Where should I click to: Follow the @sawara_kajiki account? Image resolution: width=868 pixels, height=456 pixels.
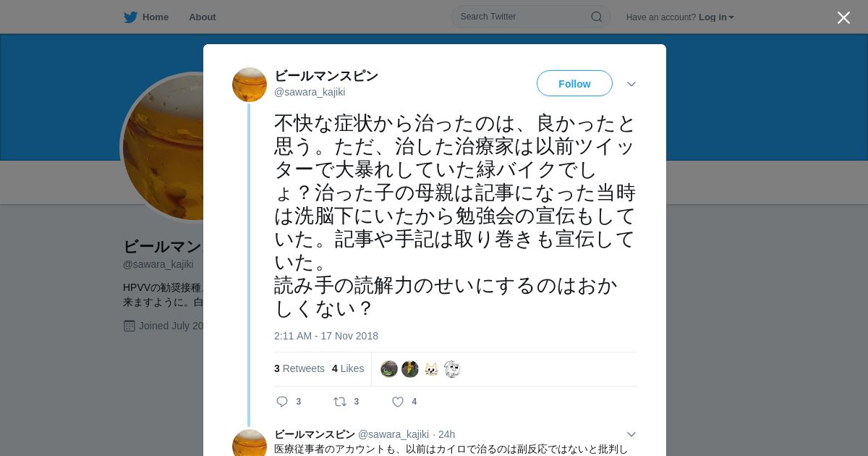(574, 84)
